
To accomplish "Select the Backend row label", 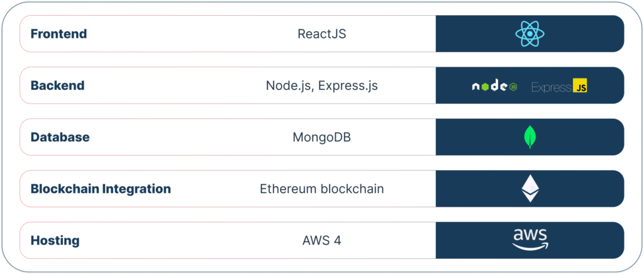I will click(x=57, y=85).
